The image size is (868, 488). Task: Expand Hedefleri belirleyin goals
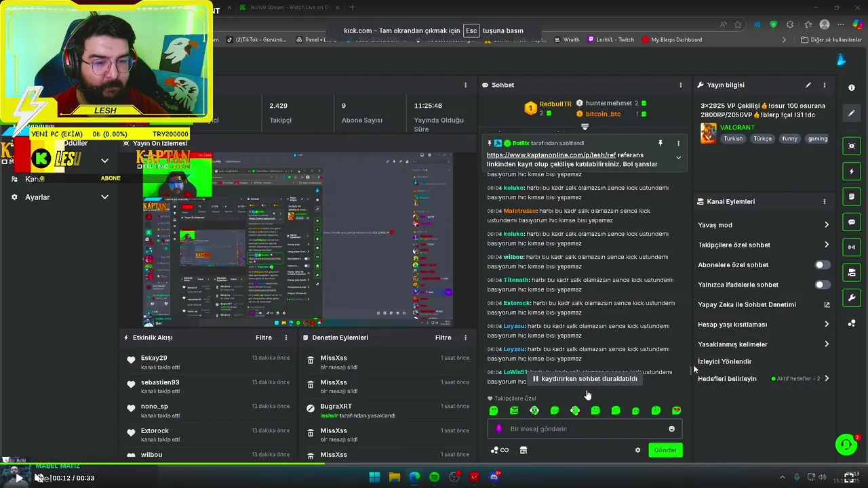click(827, 378)
